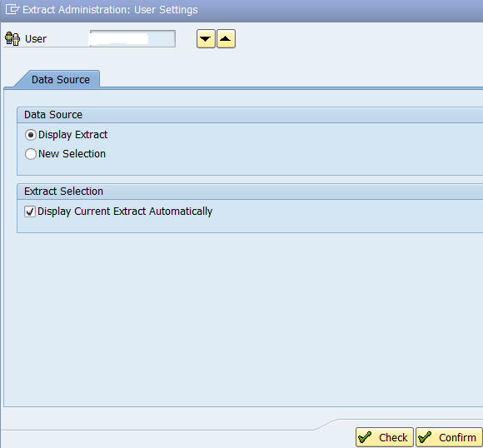Click the New Selection option label
This screenshot has width=483, height=448.
[72, 154]
